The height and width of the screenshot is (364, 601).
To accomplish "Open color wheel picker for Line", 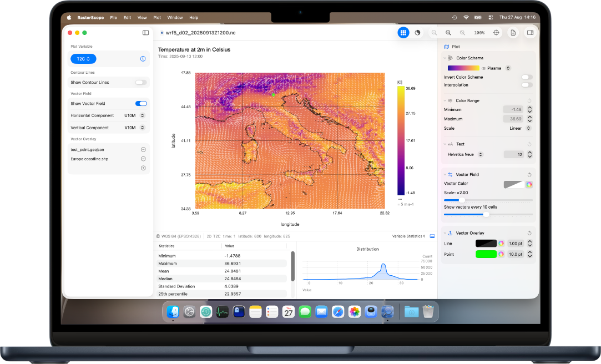I will click(501, 244).
